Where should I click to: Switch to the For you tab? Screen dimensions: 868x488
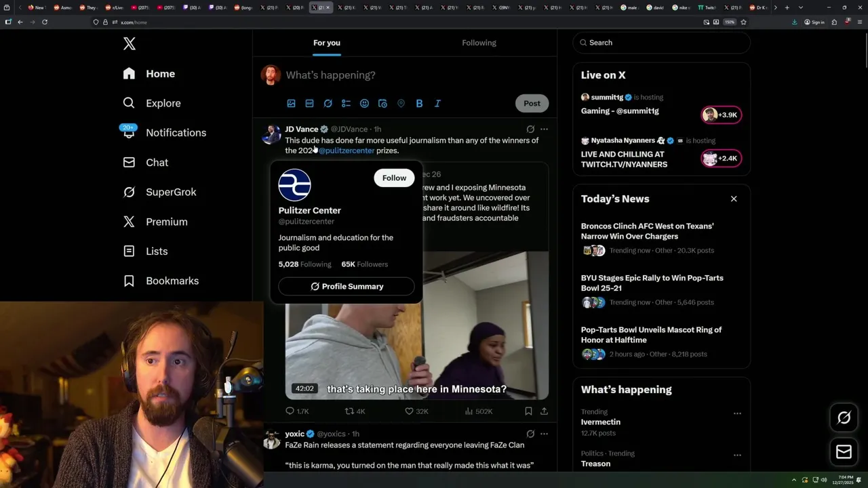[327, 43]
